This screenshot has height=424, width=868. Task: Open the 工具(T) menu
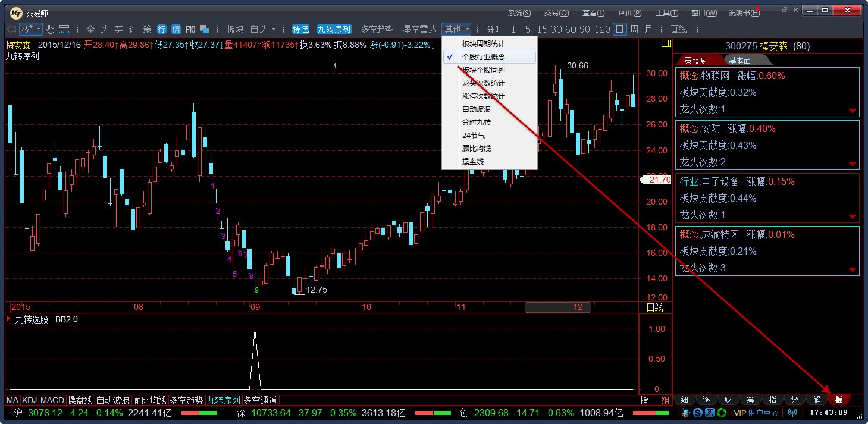(667, 13)
